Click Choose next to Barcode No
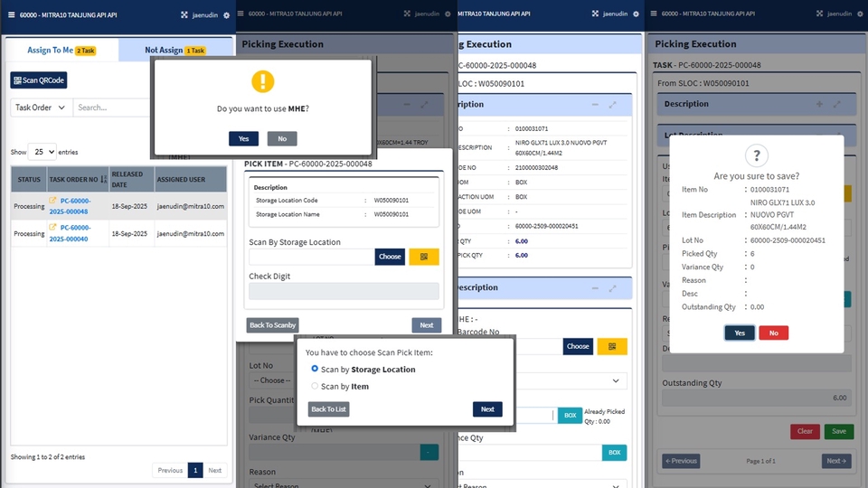868x488 pixels. (578, 346)
